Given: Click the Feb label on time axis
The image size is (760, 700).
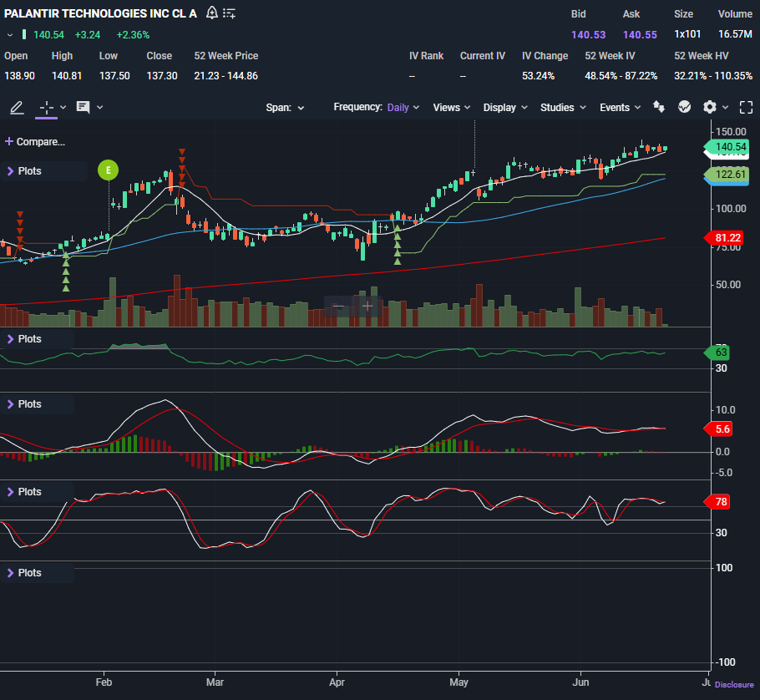Looking at the screenshot, I should (104, 682).
